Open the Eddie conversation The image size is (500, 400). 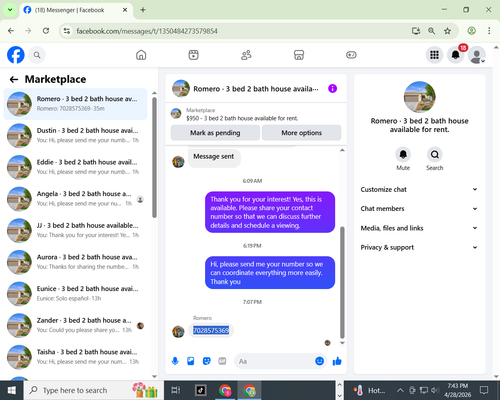(x=75, y=167)
